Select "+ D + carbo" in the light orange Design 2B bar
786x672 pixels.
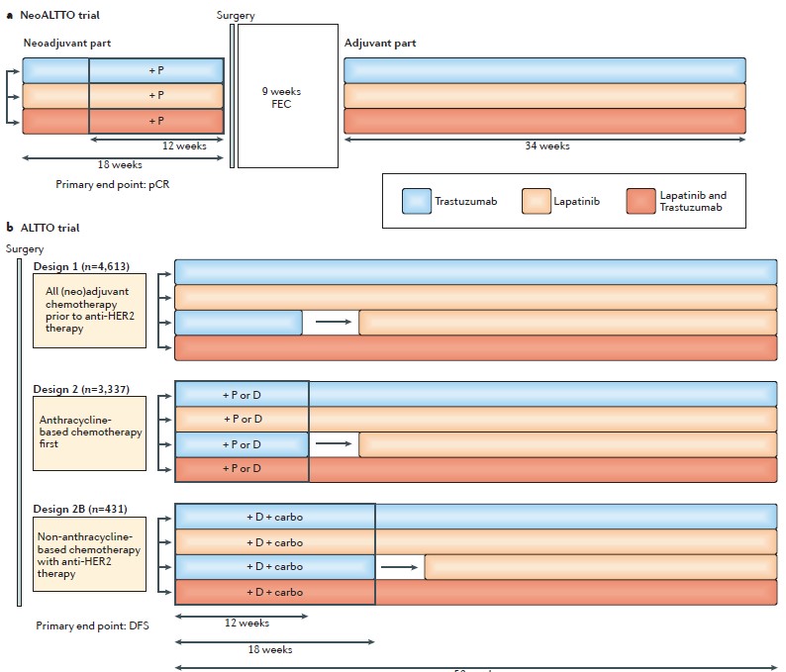(274, 542)
